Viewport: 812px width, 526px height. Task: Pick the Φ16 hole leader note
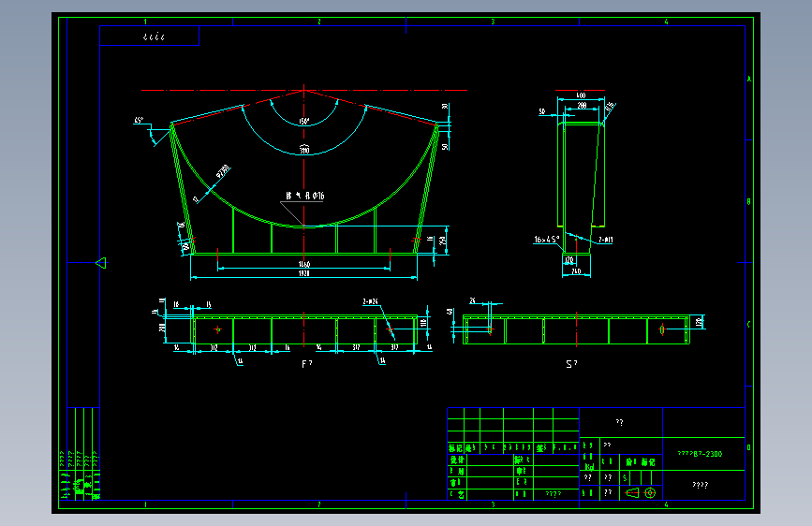click(x=305, y=196)
